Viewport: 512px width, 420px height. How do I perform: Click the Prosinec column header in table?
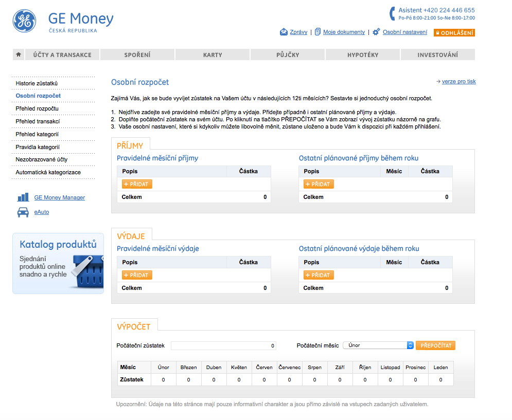(x=415, y=367)
